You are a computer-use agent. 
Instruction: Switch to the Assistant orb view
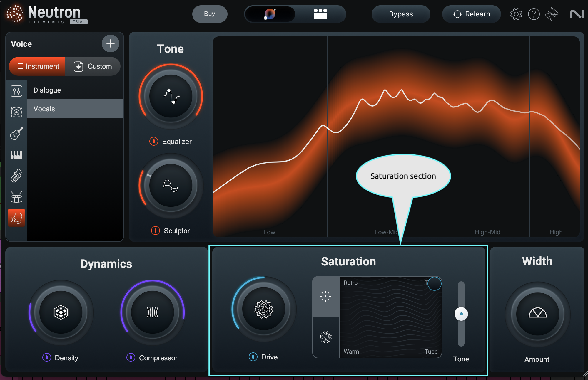pos(270,14)
